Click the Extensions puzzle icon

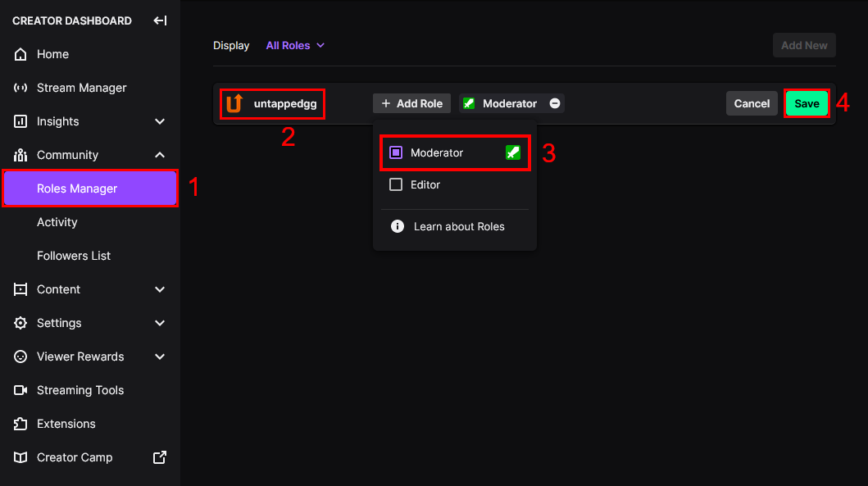[20, 424]
